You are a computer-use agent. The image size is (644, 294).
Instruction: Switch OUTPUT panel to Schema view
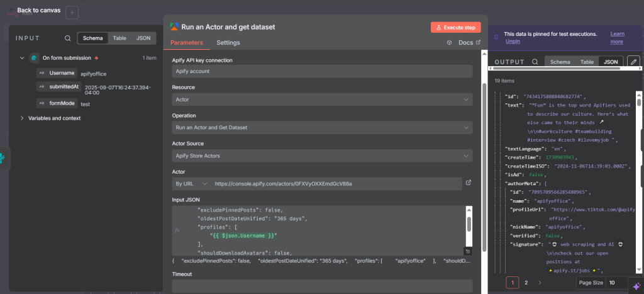pyautogui.click(x=560, y=62)
